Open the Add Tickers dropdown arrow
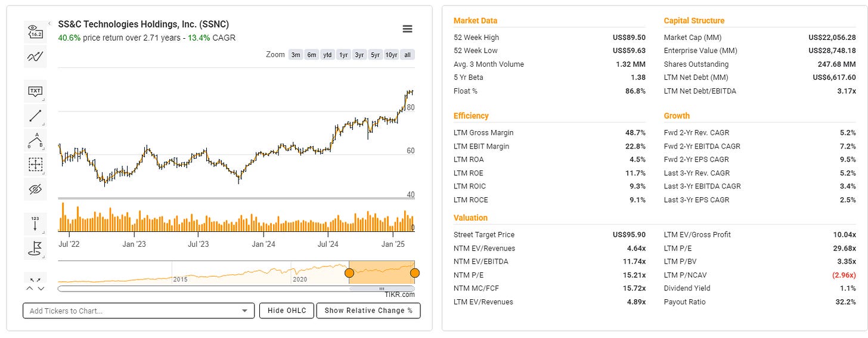The width and height of the screenshot is (868, 338). point(244,311)
